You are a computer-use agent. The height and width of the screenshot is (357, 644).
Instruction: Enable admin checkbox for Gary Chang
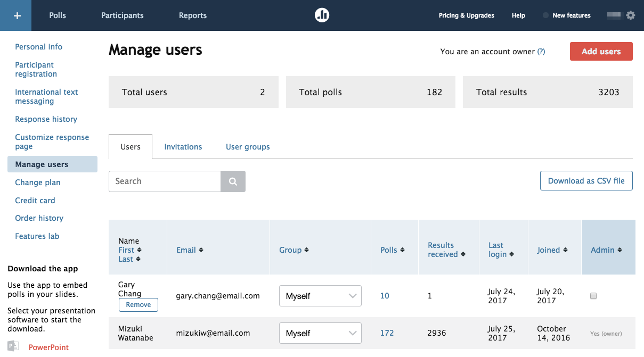[593, 296]
